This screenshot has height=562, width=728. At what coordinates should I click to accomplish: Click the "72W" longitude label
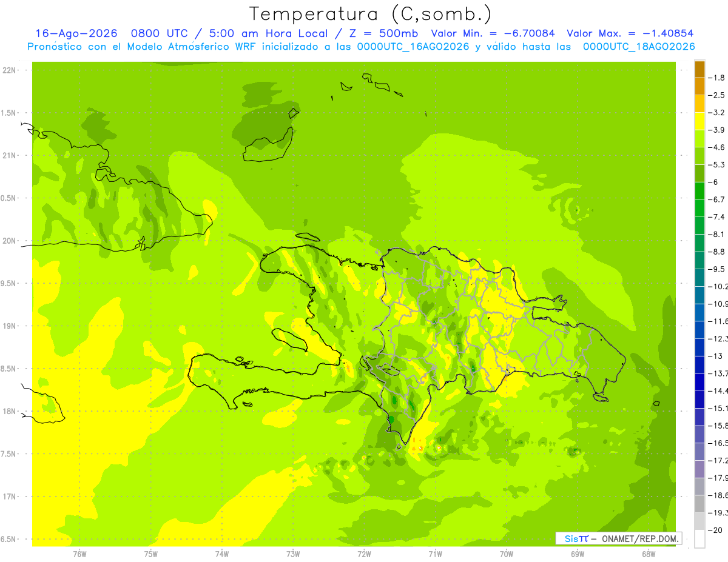click(364, 554)
